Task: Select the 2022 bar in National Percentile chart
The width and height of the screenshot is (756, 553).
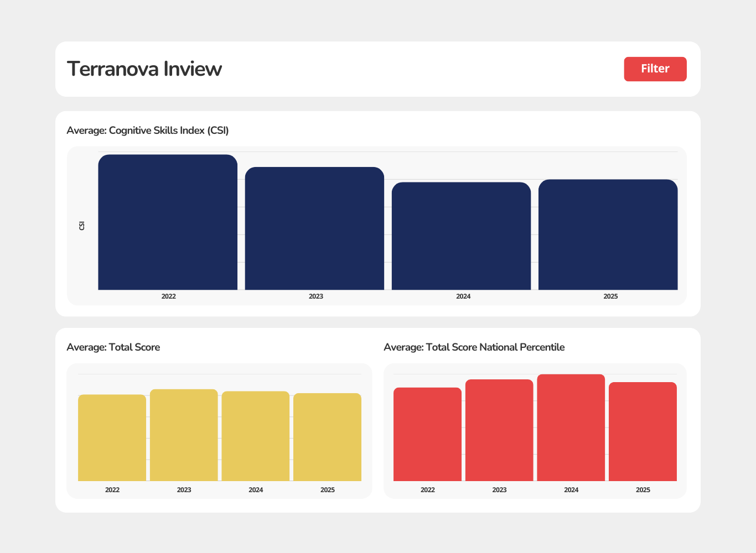Action: [x=427, y=435]
